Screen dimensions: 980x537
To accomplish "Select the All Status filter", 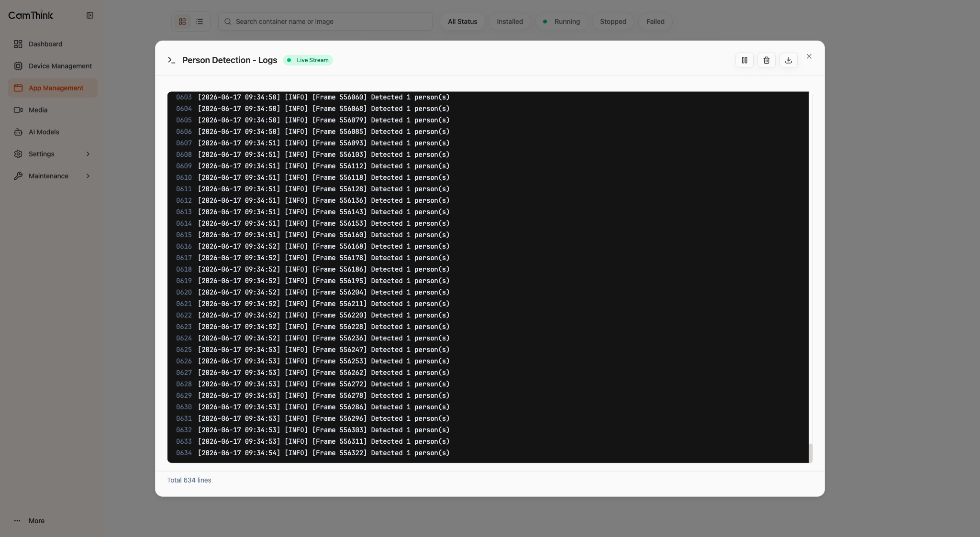I will [x=462, y=22].
